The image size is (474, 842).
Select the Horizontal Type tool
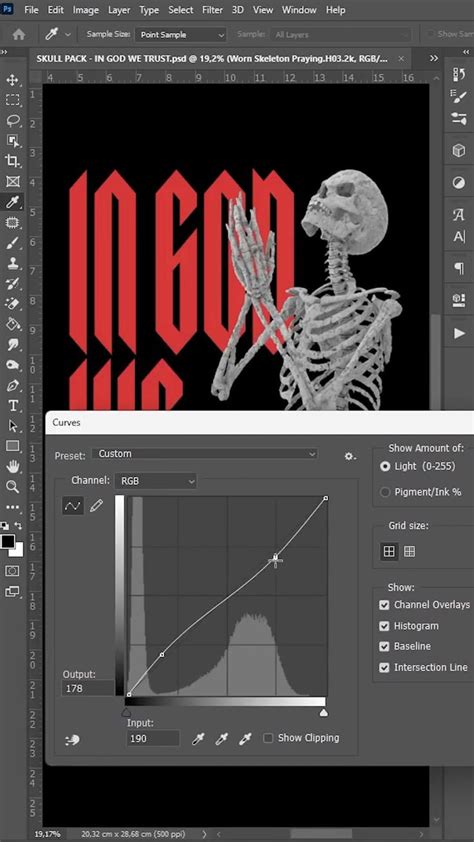[x=12, y=405]
